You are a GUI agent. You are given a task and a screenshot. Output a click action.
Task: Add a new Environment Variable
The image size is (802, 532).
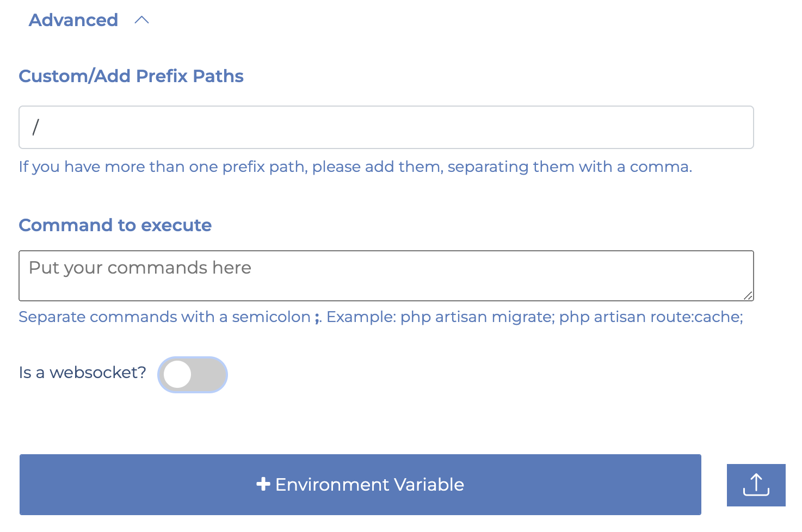click(360, 485)
